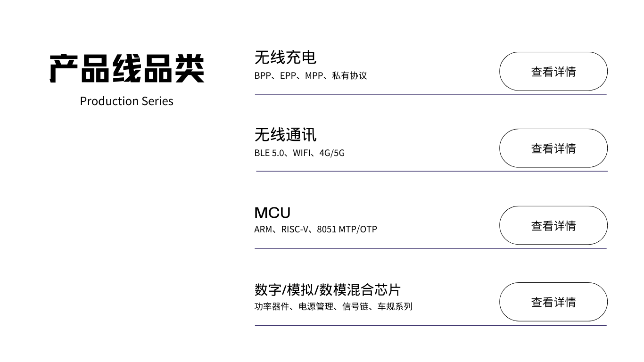
Task: Click the divider line under 无线充电
Action: click(x=430, y=95)
